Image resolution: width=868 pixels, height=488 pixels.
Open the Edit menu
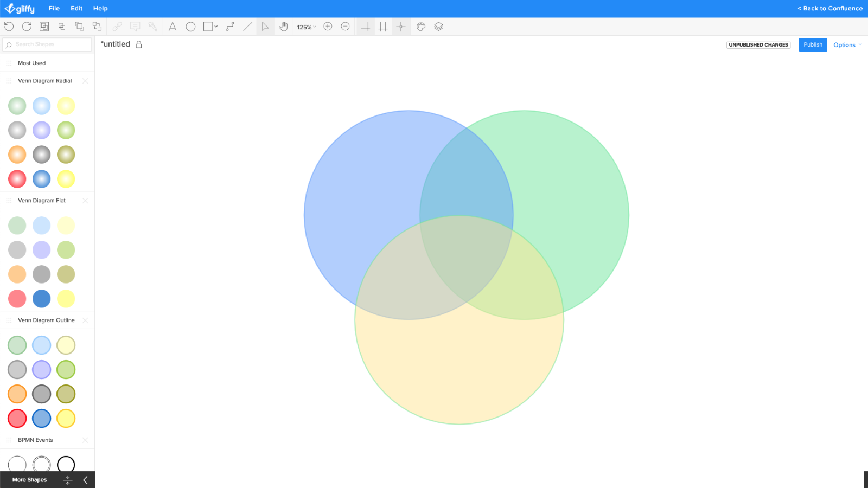coord(76,8)
